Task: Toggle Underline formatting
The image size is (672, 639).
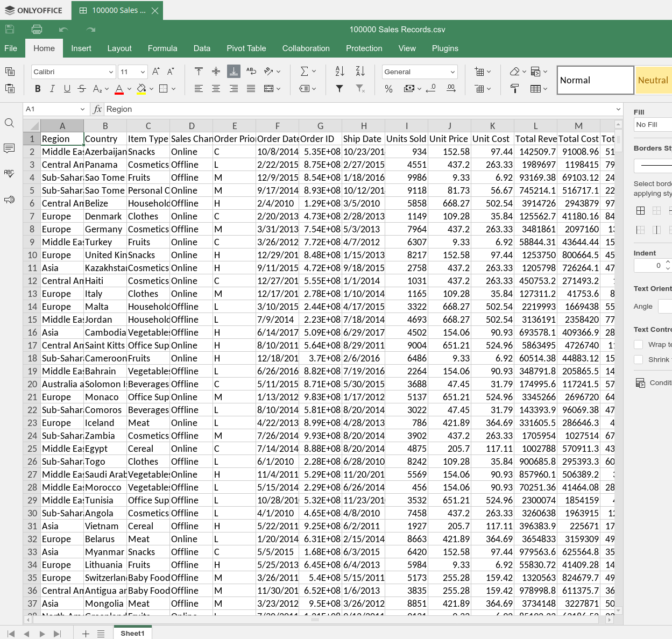Action: [x=67, y=89]
